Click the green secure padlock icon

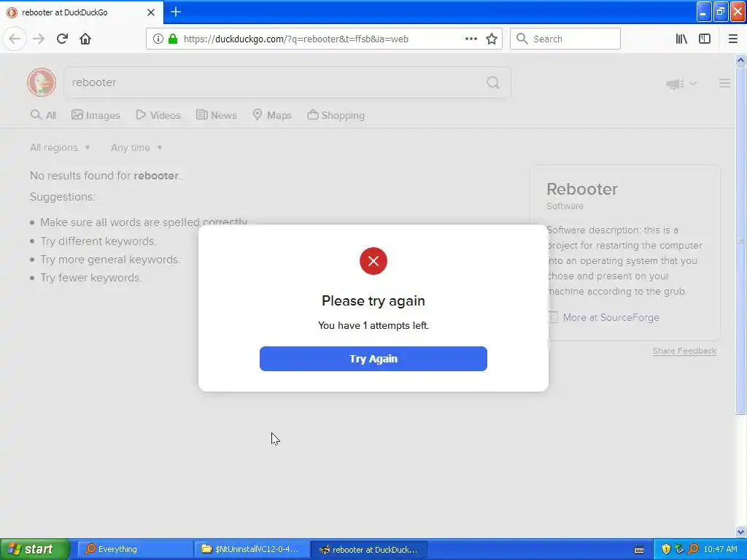click(173, 39)
